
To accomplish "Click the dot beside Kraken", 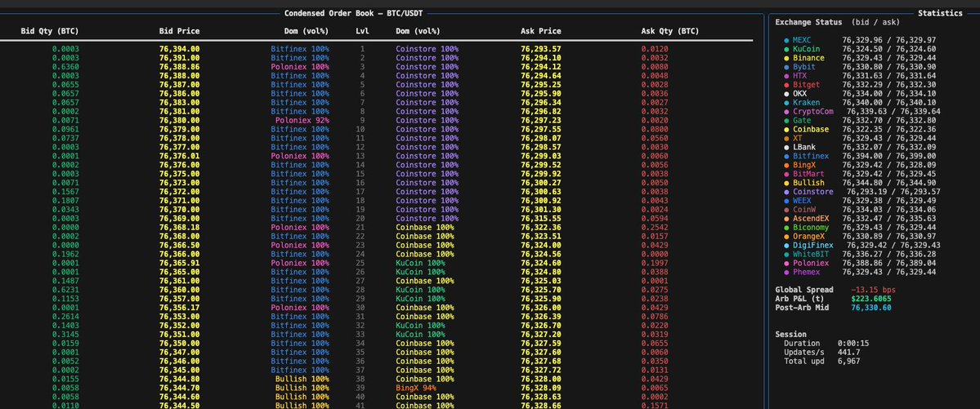I will 786,103.
